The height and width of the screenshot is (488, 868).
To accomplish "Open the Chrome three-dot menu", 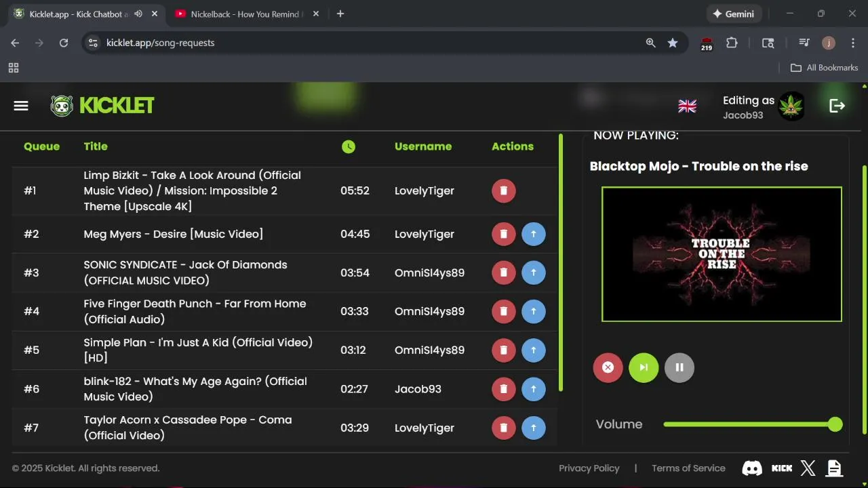I will (852, 43).
